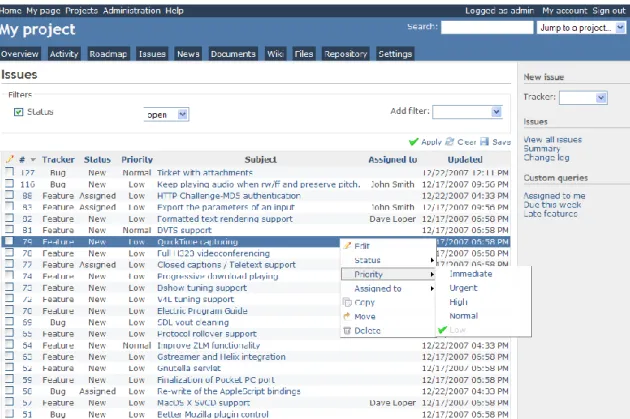This screenshot has width=630, height=419.
Task: Open issue Formatted text rendering support
Action: pos(225,219)
